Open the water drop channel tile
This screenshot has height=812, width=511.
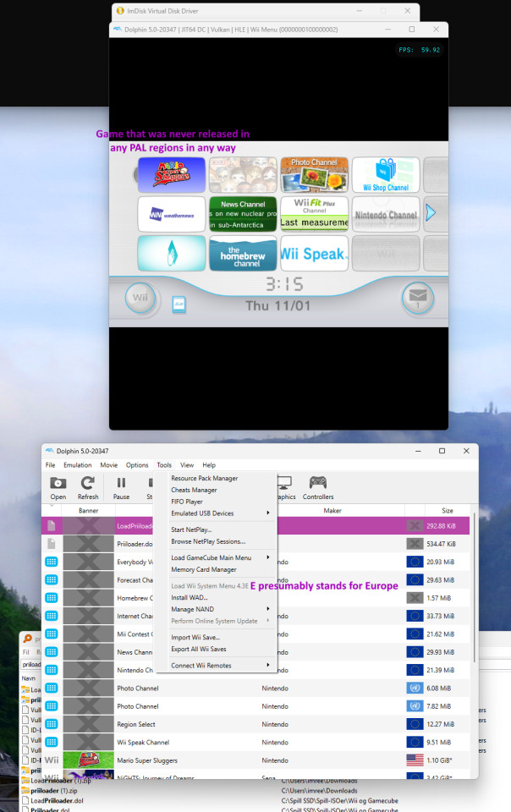(x=172, y=253)
